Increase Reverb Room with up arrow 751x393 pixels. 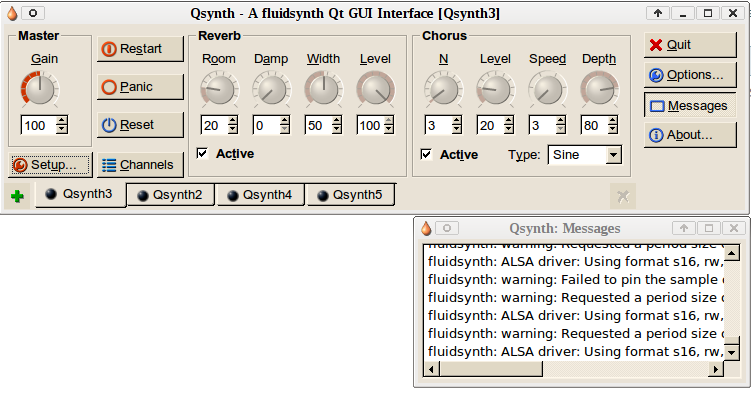(x=233, y=121)
